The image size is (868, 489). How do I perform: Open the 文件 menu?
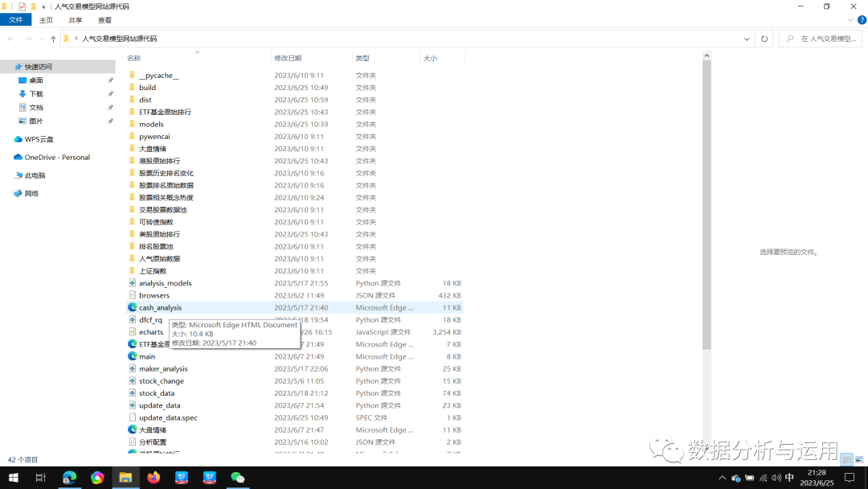(x=16, y=20)
